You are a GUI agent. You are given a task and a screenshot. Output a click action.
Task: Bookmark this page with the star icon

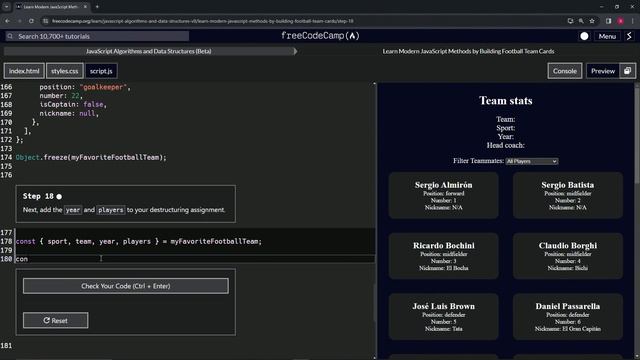592,21
